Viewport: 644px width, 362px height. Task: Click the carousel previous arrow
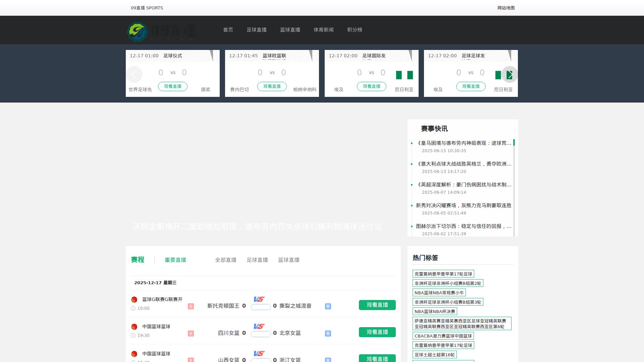tap(134, 74)
